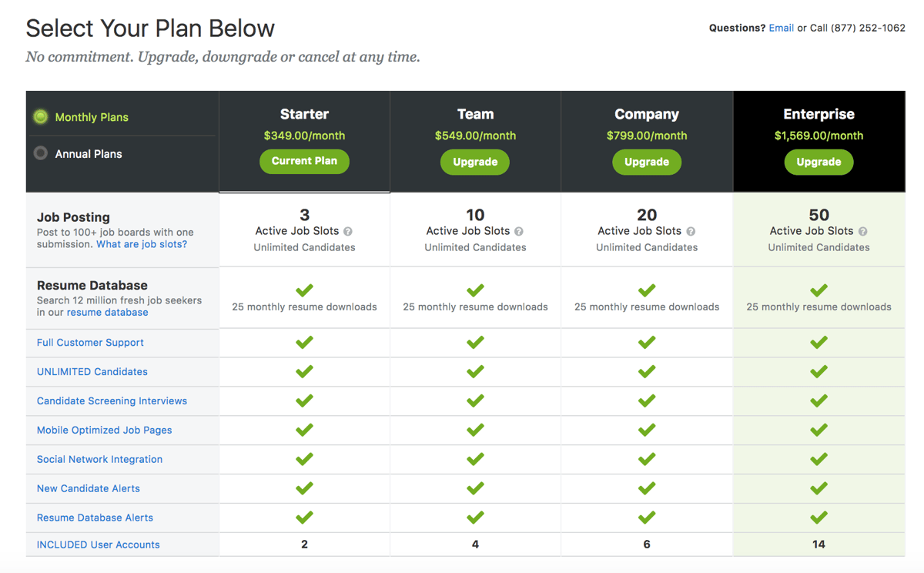
Task: Upgrade to the Team plan
Action: pos(475,162)
